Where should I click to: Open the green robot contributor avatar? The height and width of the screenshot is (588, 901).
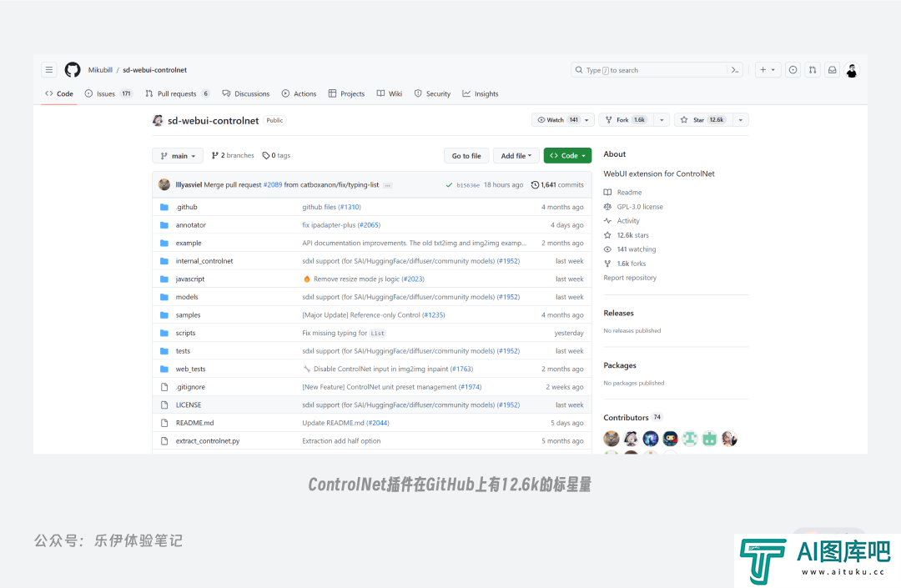[710, 439]
